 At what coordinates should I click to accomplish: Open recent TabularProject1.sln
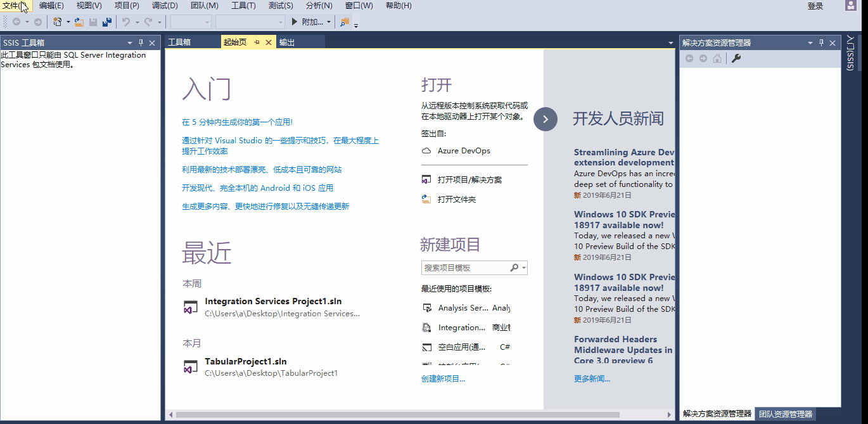(x=246, y=361)
